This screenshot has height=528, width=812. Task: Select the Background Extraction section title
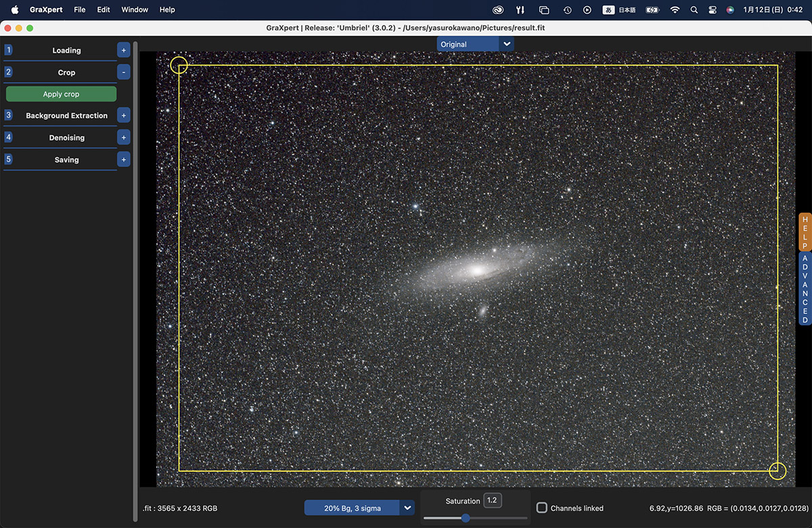66,116
